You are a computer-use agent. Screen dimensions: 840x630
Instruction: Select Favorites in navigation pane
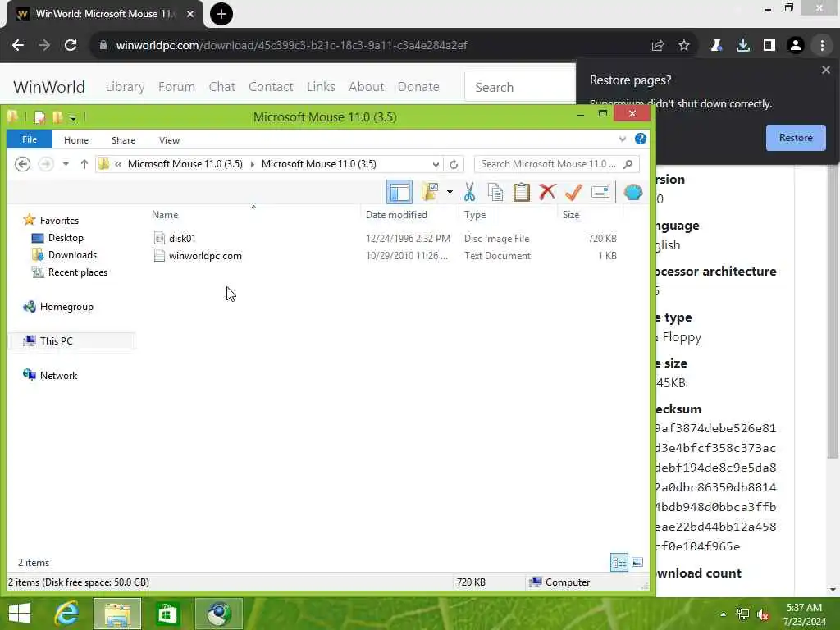point(59,220)
